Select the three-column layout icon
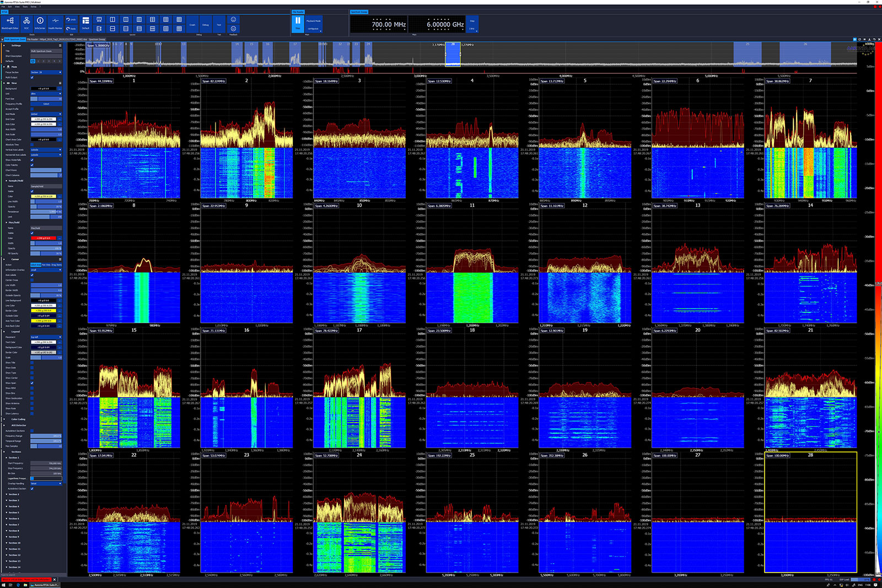 click(x=126, y=19)
